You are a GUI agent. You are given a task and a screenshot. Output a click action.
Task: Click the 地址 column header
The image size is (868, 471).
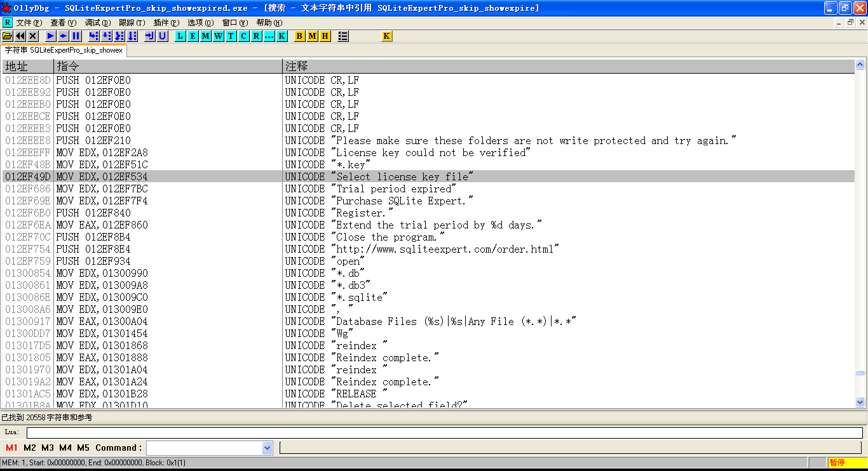tap(28, 66)
